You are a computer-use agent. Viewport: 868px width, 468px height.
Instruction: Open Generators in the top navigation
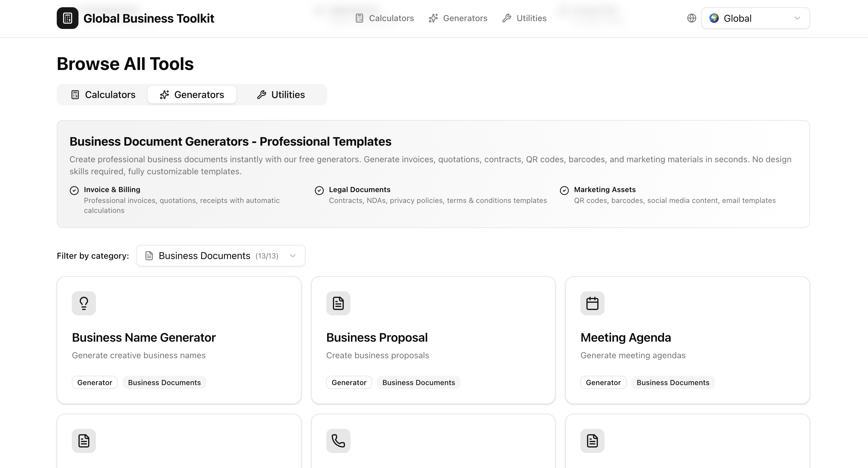pyautogui.click(x=458, y=18)
